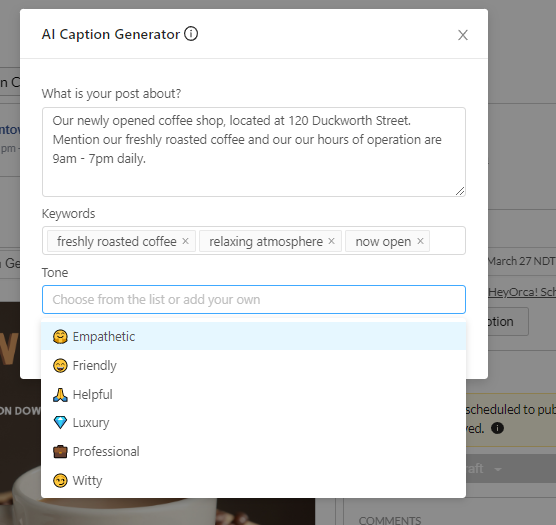Select the Empathetic tone option
This screenshot has width=556, height=525.
pyautogui.click(x=254, y=336)
